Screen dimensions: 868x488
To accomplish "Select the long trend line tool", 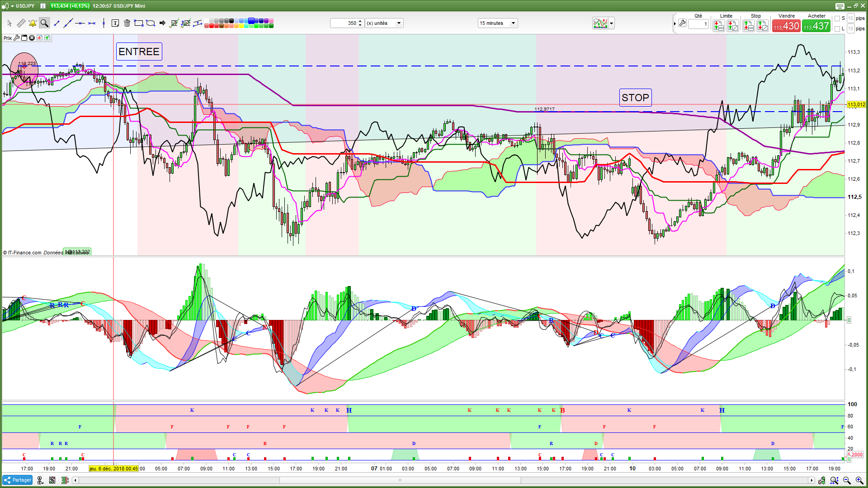I will (x=68, y=23).
